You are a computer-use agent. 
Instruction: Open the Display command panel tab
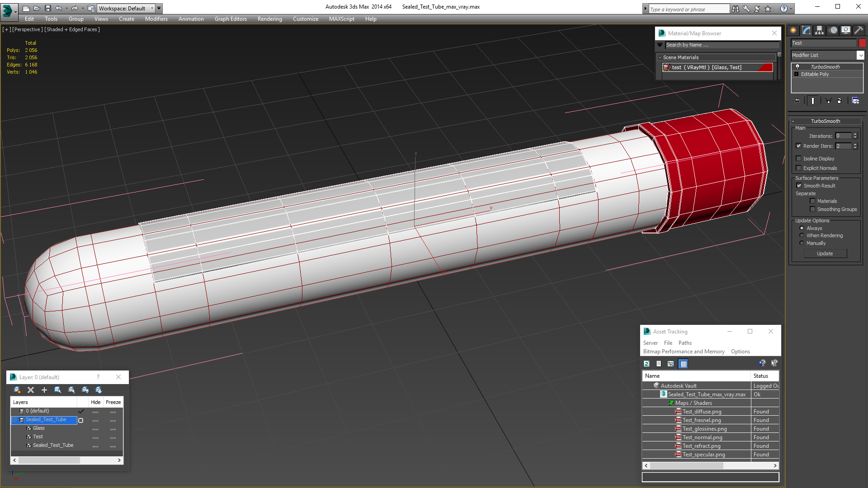(846, 30)
